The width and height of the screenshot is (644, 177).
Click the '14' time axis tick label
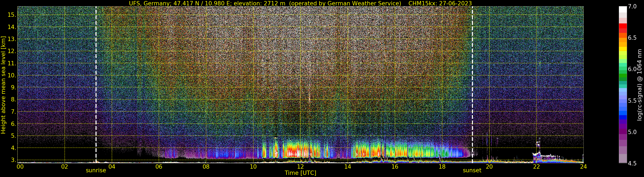pos(347,166)
